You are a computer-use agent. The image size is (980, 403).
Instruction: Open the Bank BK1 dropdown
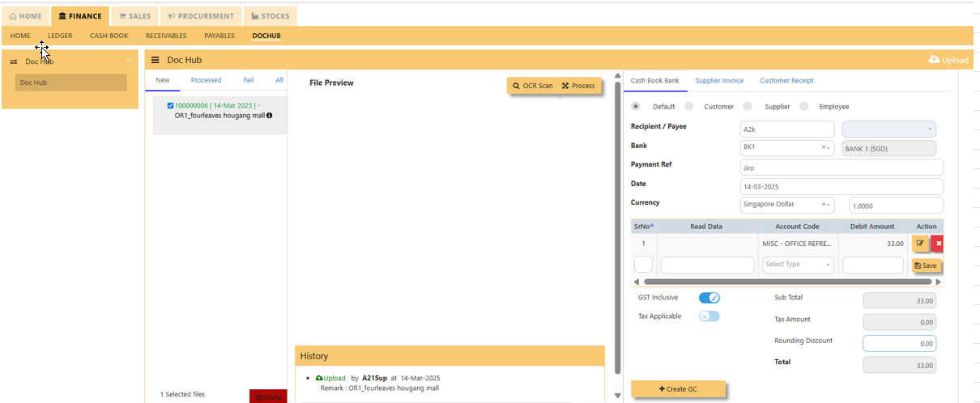coord(788,148)
